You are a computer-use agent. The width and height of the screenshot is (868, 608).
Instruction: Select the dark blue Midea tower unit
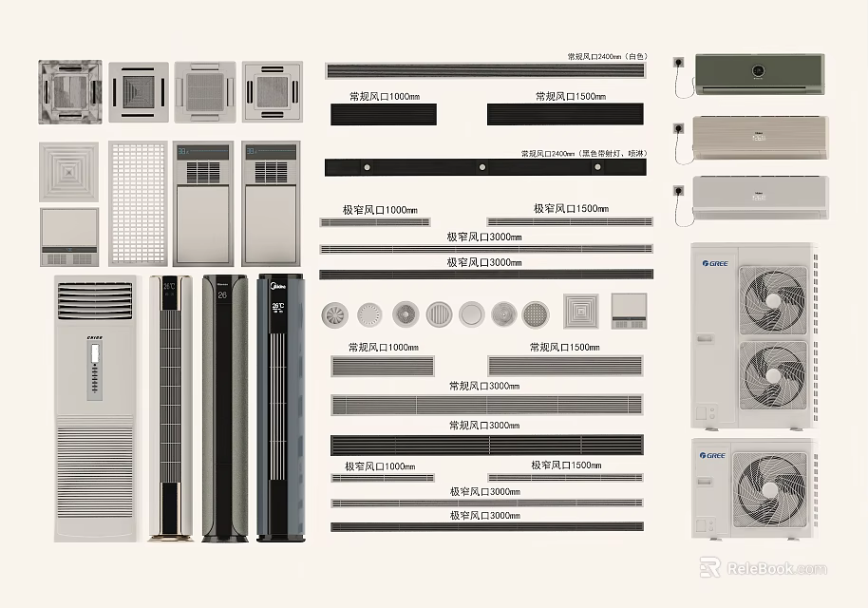(x=280, y=408)
